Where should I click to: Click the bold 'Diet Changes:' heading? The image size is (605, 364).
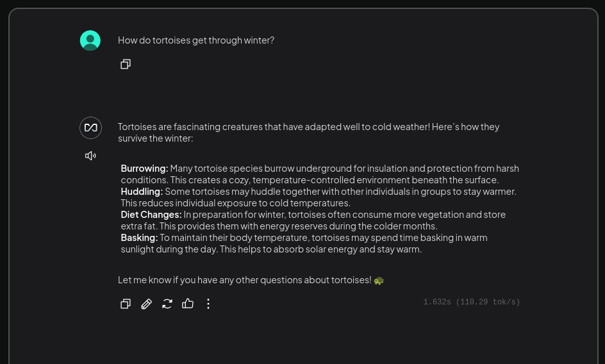151,215
